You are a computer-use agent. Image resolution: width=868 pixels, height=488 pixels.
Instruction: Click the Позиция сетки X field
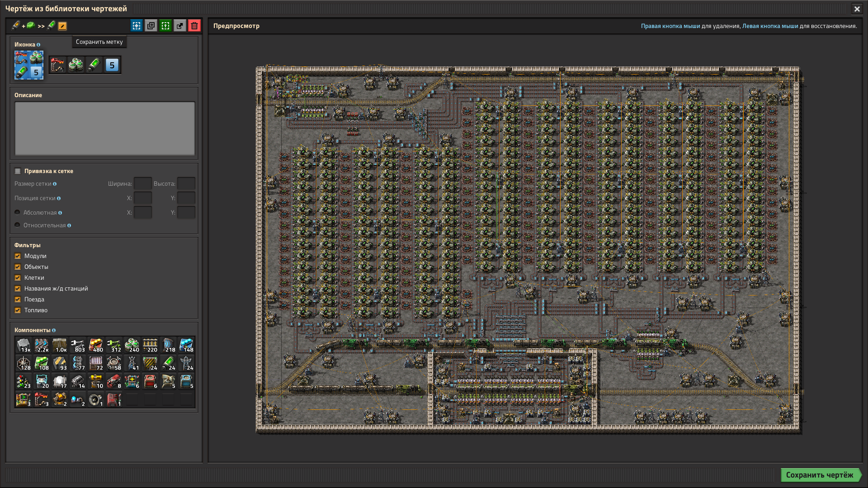coord(143,198)
